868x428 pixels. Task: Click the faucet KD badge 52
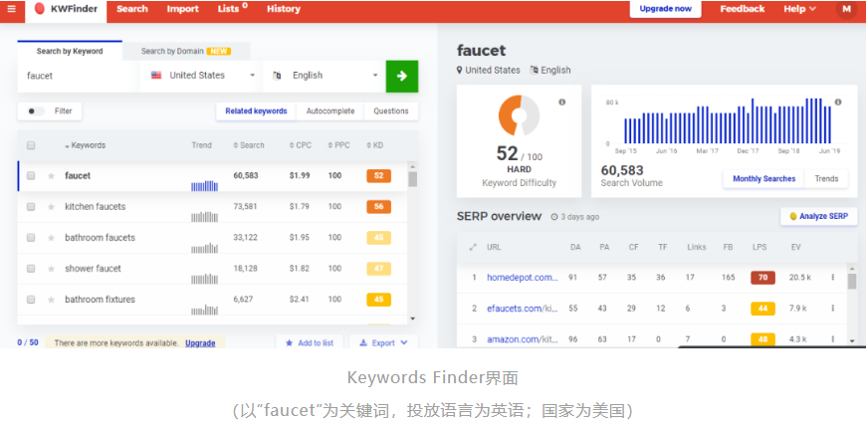pos(378,176)
